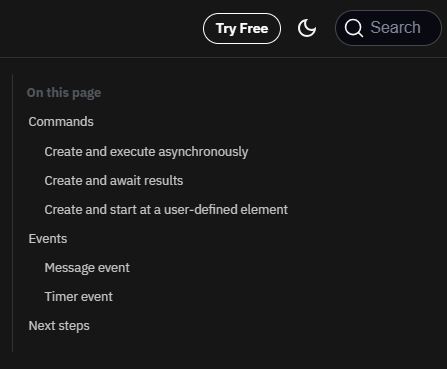The width and height of the screenshot is (447, 369).
Task: Click the word Search in the search box
Action: 395,27
